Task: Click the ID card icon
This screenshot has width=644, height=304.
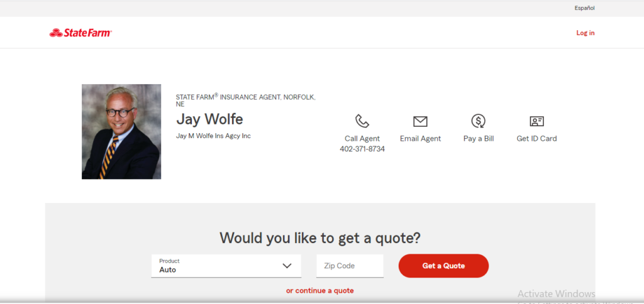Action: click(536, 121)
